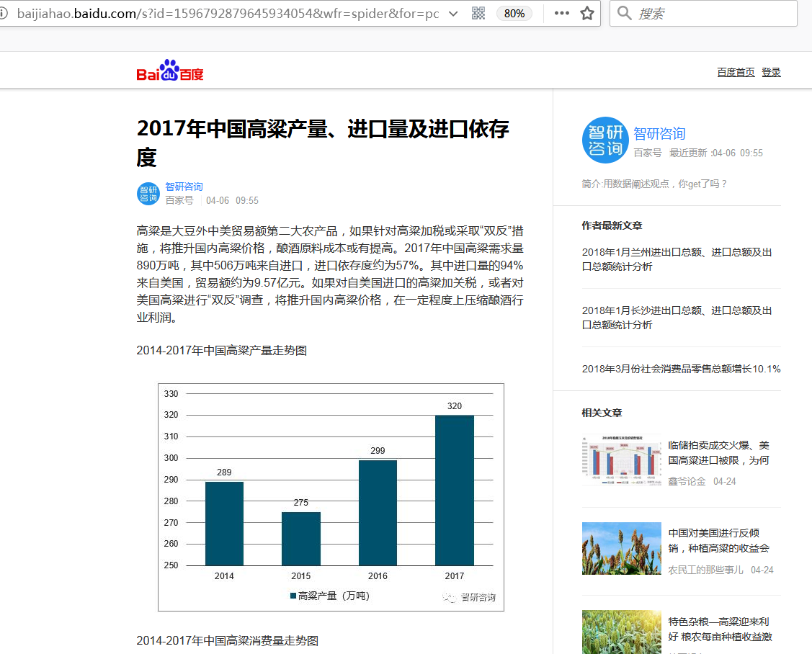Click the sorghum field thumbnail for 反倾销 article
812x654 pixels.
621,548
